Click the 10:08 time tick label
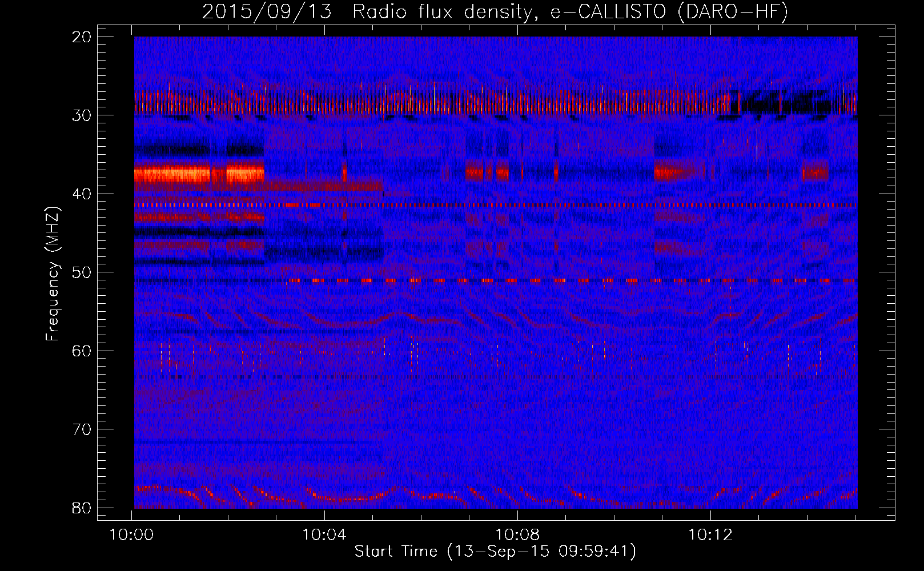The width and height of the screenshot is (924, 571). click(x=517, y=535)
